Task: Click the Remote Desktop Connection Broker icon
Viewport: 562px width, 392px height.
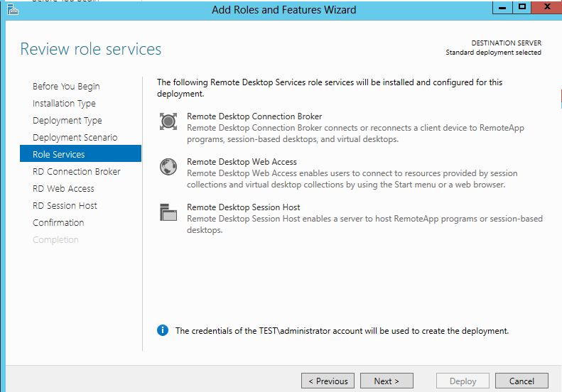Action: 168,121
